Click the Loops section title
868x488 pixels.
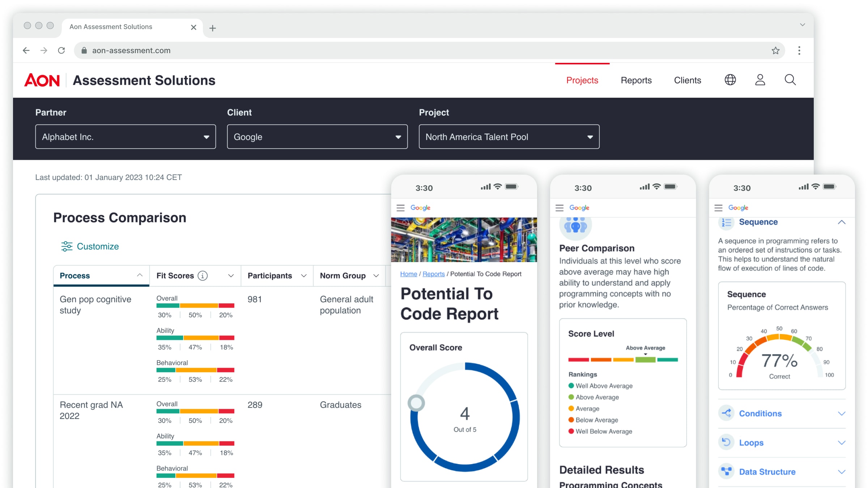tap(751, 443)
